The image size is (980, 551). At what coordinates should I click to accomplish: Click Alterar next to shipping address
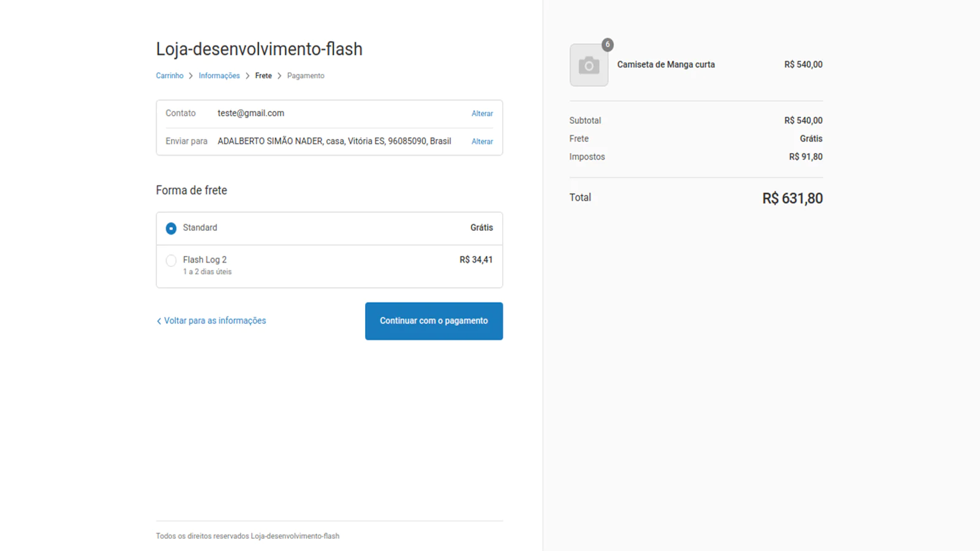tap(482, 141)
